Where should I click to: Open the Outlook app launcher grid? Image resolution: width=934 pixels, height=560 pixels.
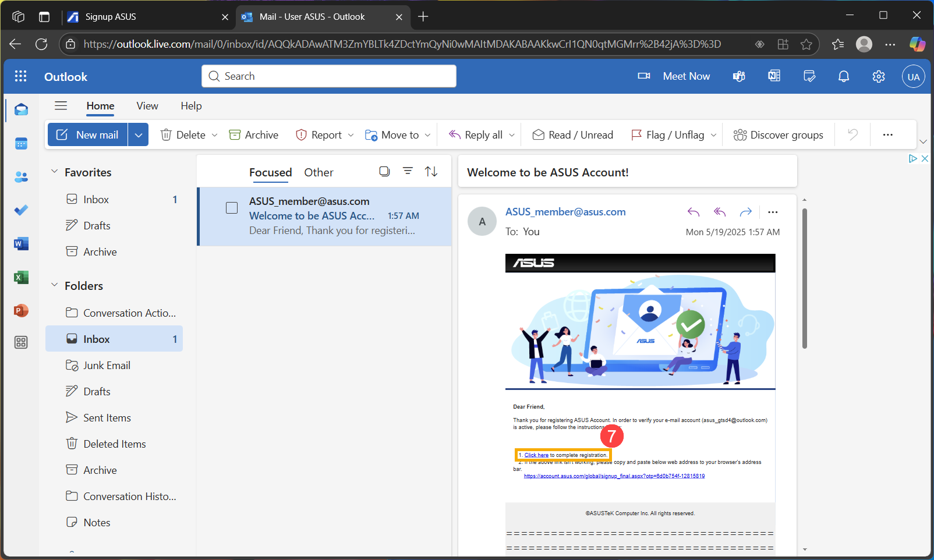click(21, 76)
